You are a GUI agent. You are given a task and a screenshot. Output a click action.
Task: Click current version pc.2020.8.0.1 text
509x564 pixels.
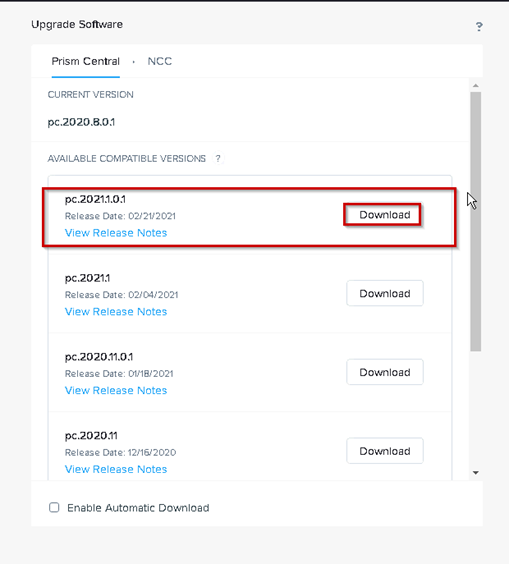(x=81, y=122)
